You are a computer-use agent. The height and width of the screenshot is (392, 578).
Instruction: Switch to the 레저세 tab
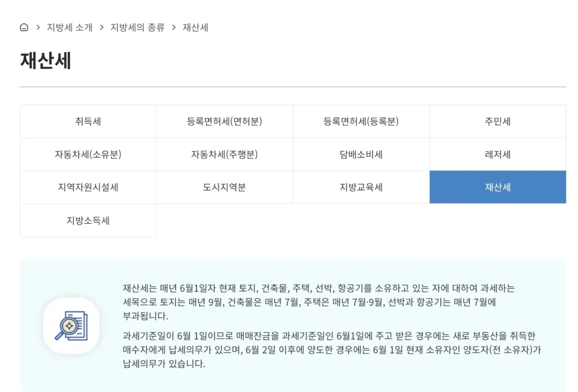pyautogui.click(x=497, y=155)
